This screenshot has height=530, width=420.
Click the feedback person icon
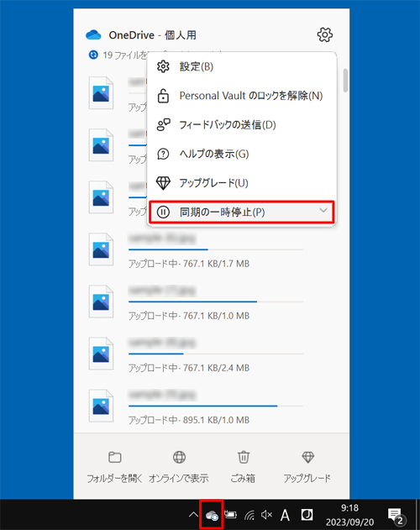coord(163,124)
